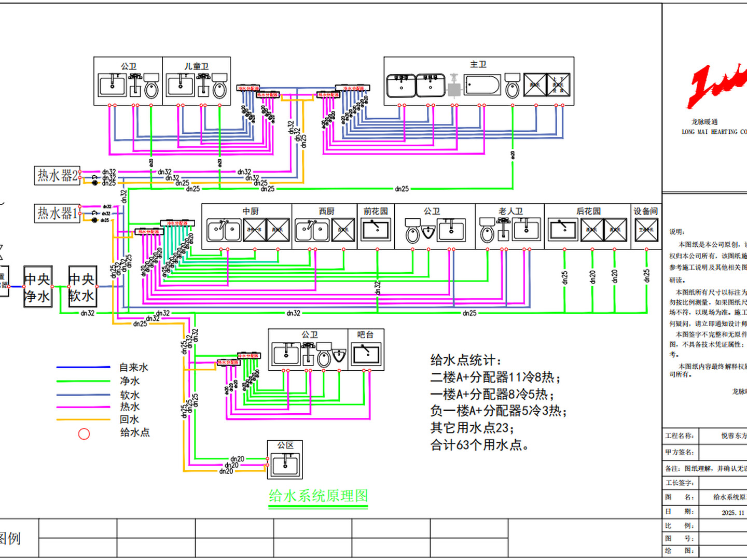Click the red 给水点 circle in legend
This screenshot has width=747, height=560.
coord(84,434)
